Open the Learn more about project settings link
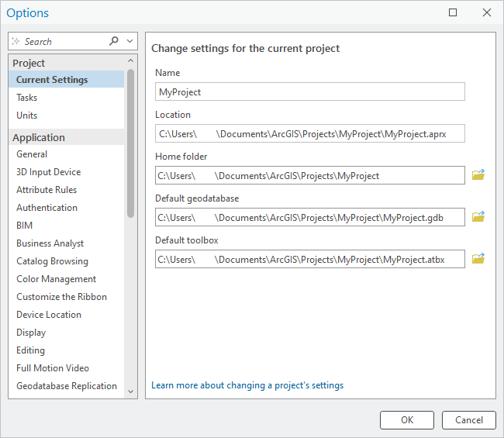Viewport: 504px width, 438px height. [247, 385]
